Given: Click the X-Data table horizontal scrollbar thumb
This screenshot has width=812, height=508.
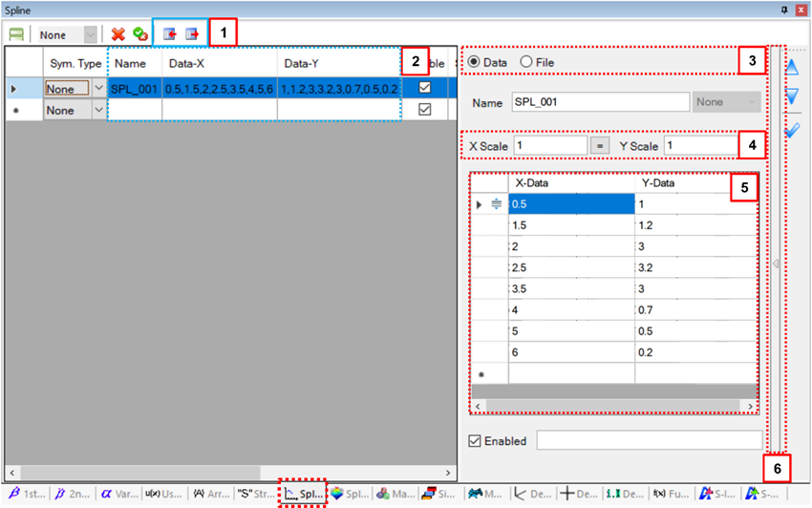Looking at the screenshot, I should pyautogui.click(x=612, y=406).
